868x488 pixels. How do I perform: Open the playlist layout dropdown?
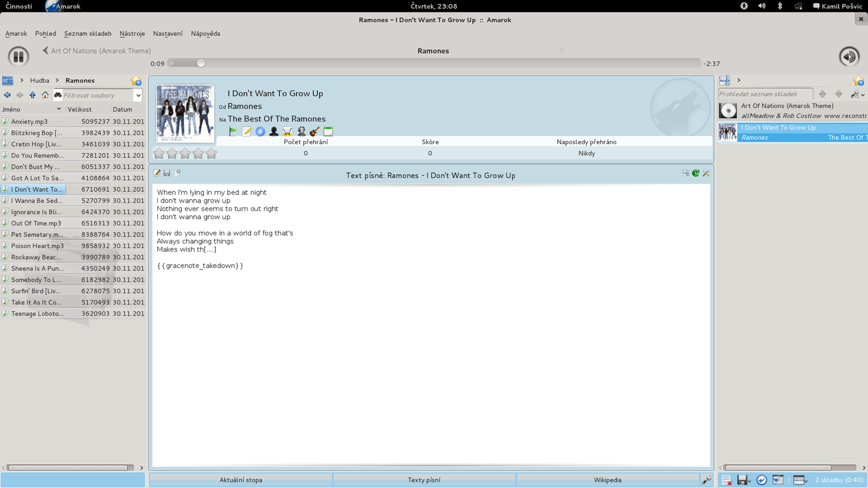tap(800, 480)
